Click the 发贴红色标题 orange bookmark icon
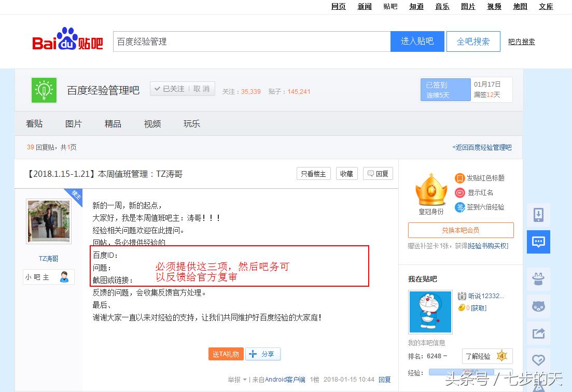The height and width of the screenshot is (392, 572). (x=461, y=178)
